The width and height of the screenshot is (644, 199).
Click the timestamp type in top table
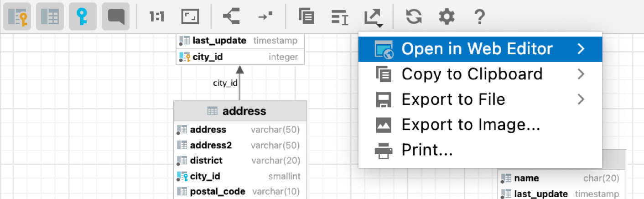click(x=275, y=40)
